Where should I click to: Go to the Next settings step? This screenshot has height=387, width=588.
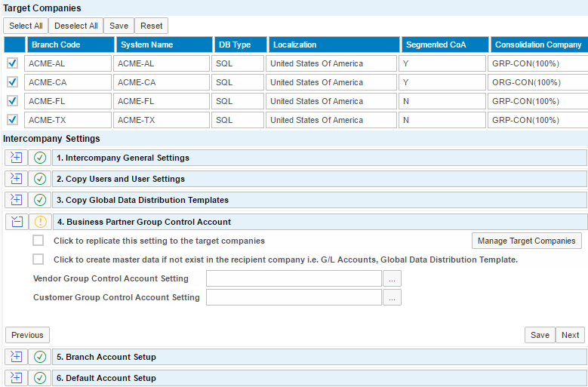(570, 335)
